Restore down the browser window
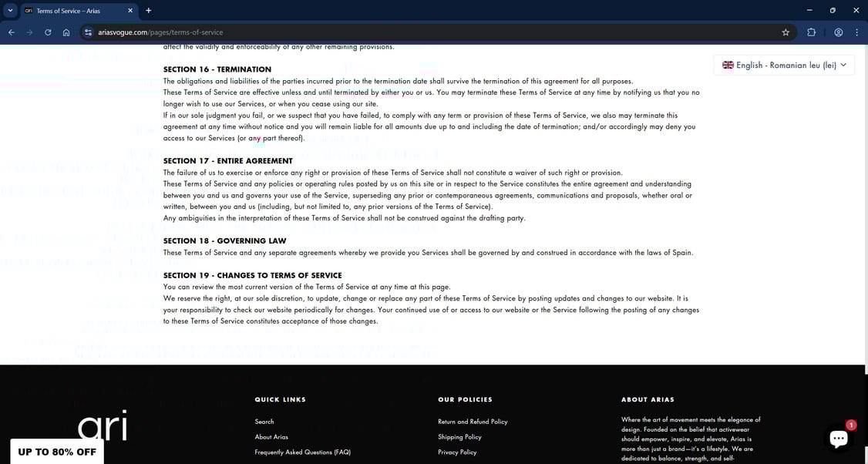Screen dimensions: 868x464 [x=833, y=11]
